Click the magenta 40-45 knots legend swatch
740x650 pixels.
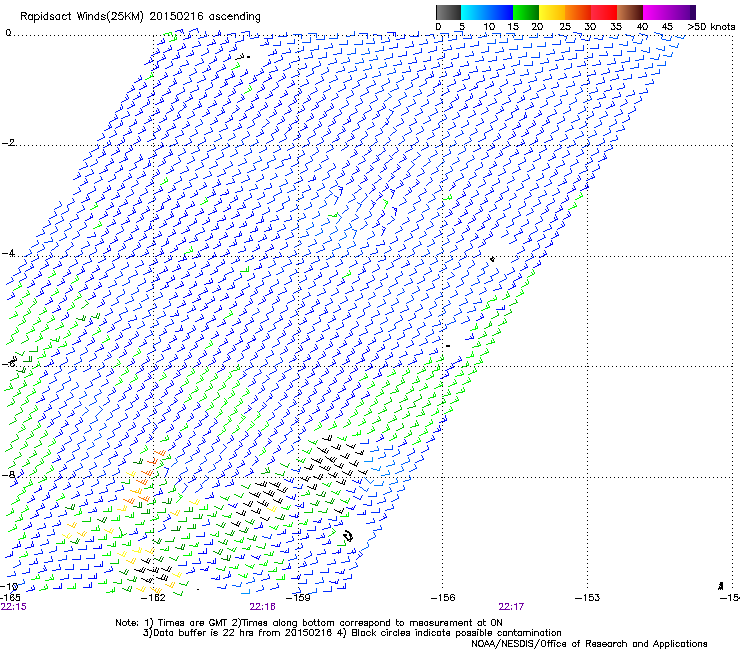(x=656, y=12)
